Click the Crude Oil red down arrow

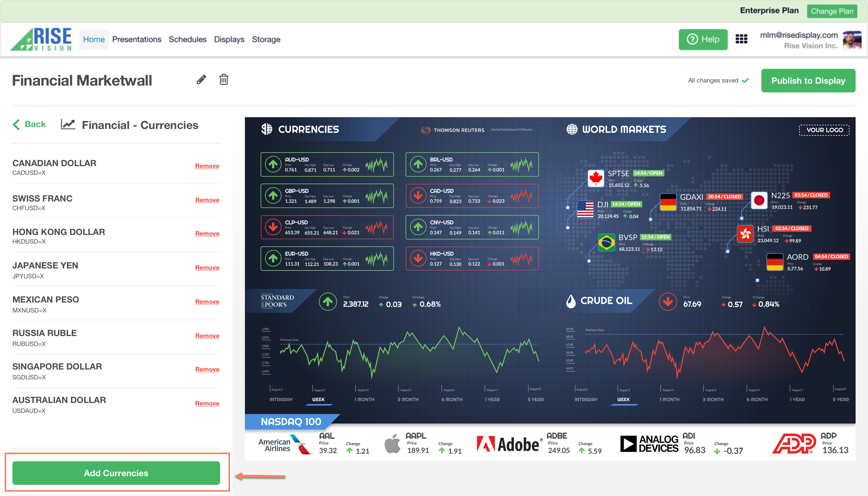pos(668,302)
